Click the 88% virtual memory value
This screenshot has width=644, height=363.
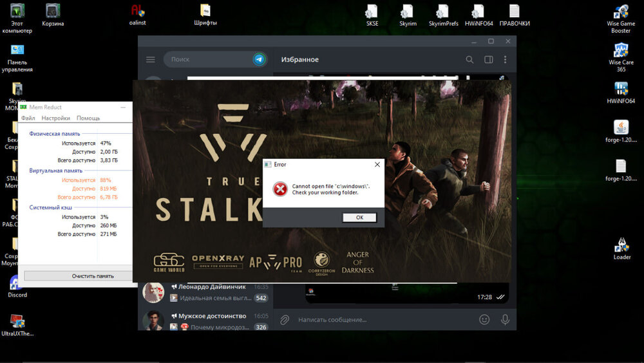106,180
